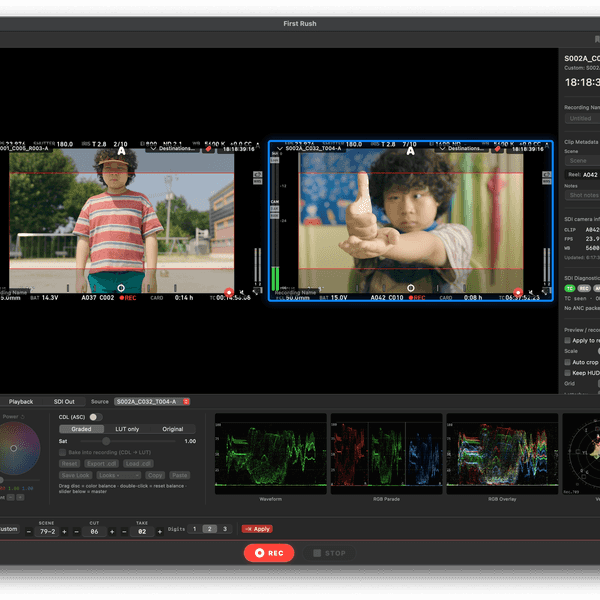Click the RGB Parade scope display
Screen dimensions: 600x600
(386, 453)
